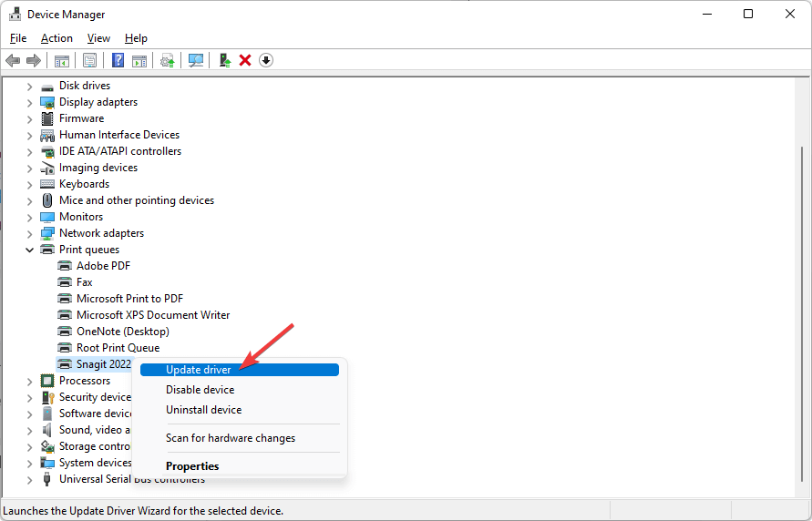Expand the Keyboards node

(29, 185)
